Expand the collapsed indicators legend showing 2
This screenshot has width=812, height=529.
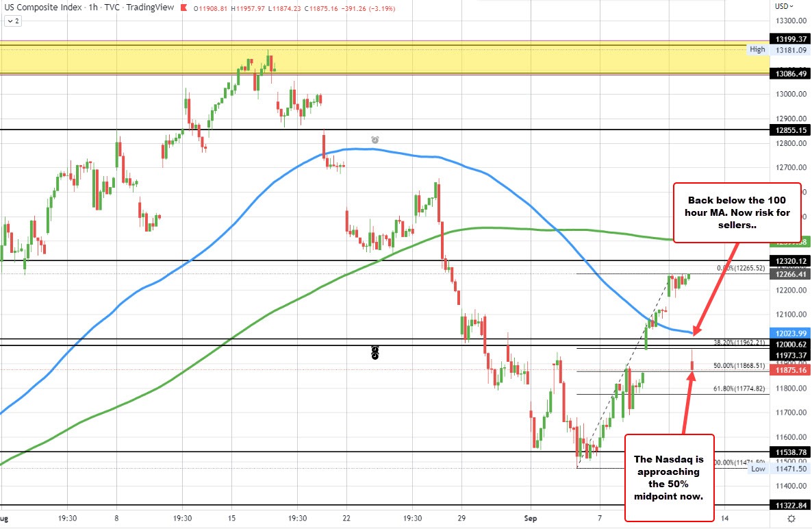[13, 21]
